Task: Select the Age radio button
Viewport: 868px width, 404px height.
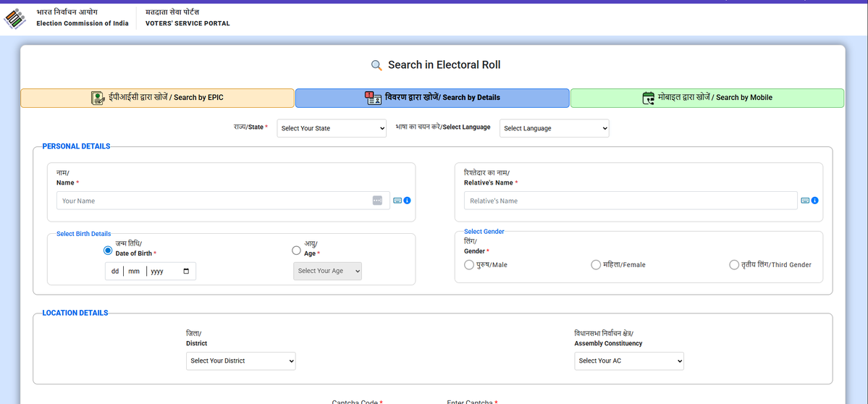Action: 296,251
